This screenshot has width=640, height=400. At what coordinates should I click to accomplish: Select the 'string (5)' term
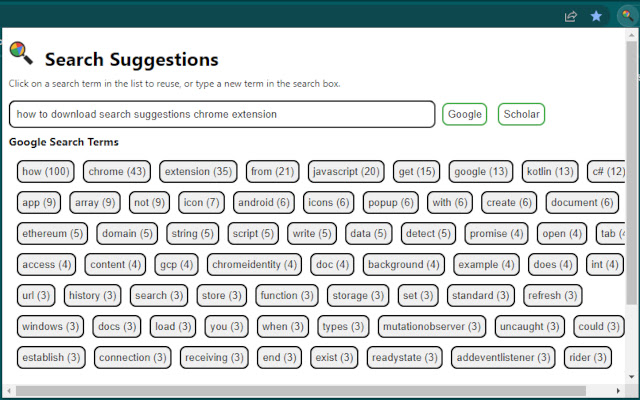192,233
